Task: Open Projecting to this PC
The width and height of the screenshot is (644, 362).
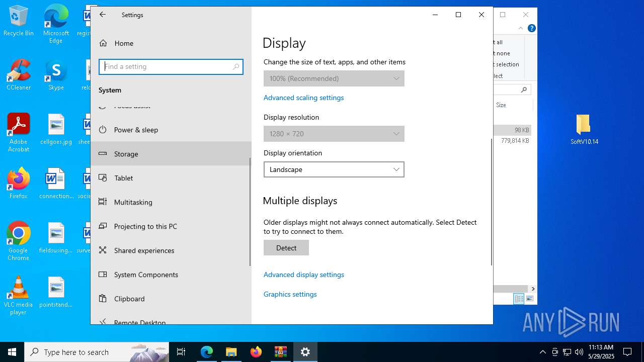Action: tap(145, 226)
